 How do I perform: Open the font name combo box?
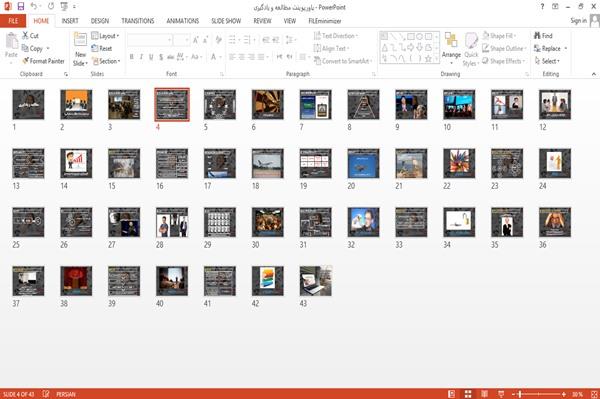coord(150,40)
